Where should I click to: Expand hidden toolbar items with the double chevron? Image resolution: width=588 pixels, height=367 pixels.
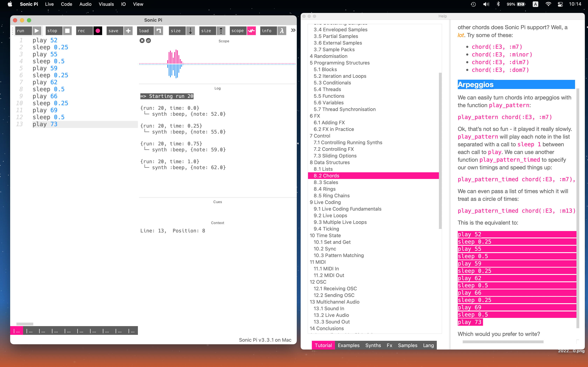[x=293, y=30]
